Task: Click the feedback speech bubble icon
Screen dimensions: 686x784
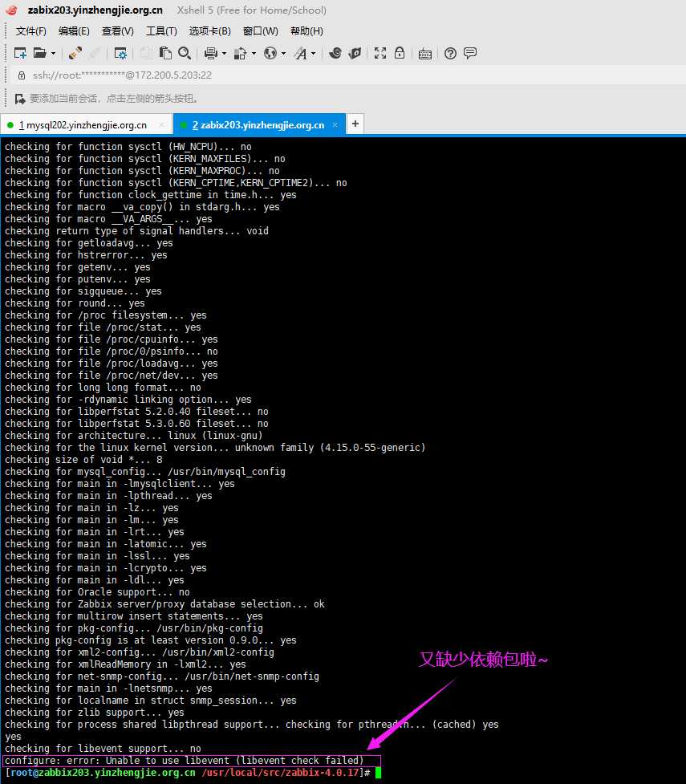Action: [470, 53]
